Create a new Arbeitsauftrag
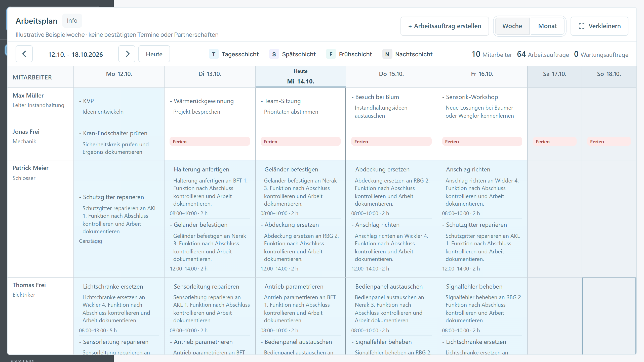The image size is (644, 362). coord(445,26)
